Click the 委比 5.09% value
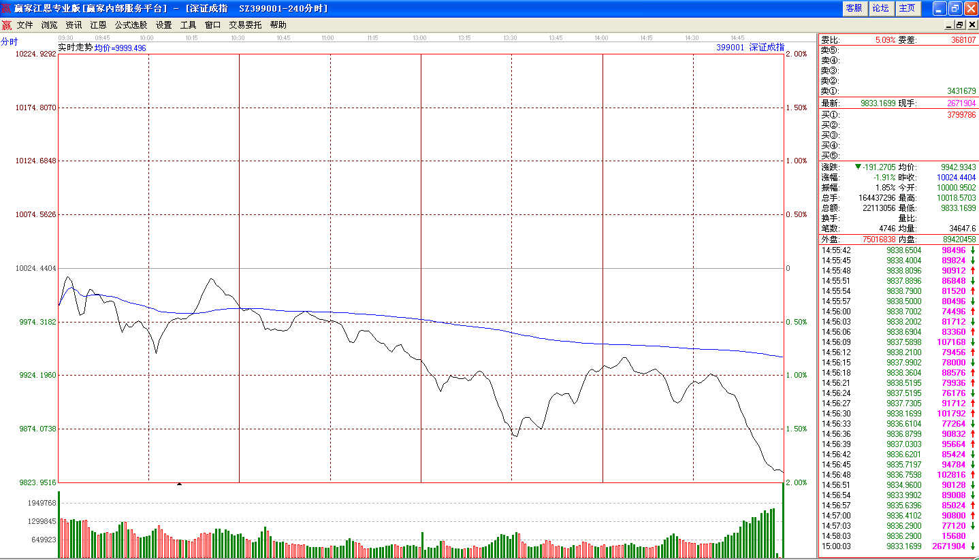 pos(885,40)
